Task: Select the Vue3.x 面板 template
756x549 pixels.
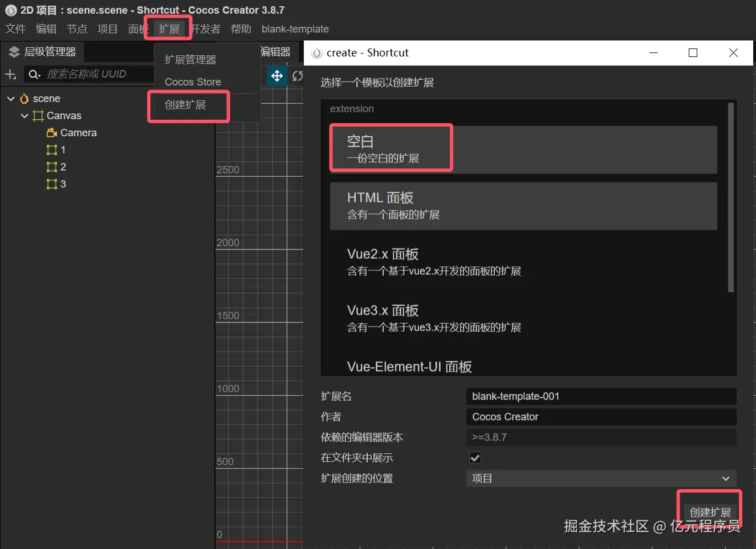Action: pyautogui.click(x=523, y=319)
